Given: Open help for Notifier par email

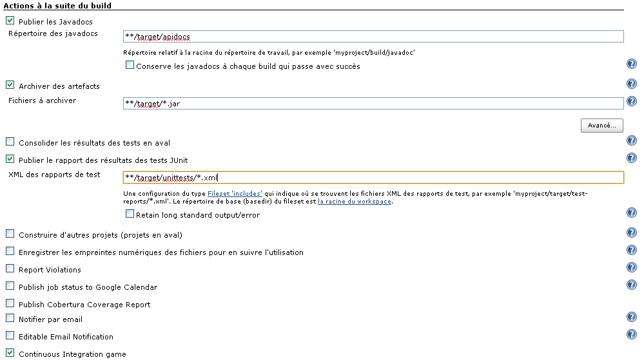Looking at the screenshot, I should pyautogui.click(x=632, y=317).
